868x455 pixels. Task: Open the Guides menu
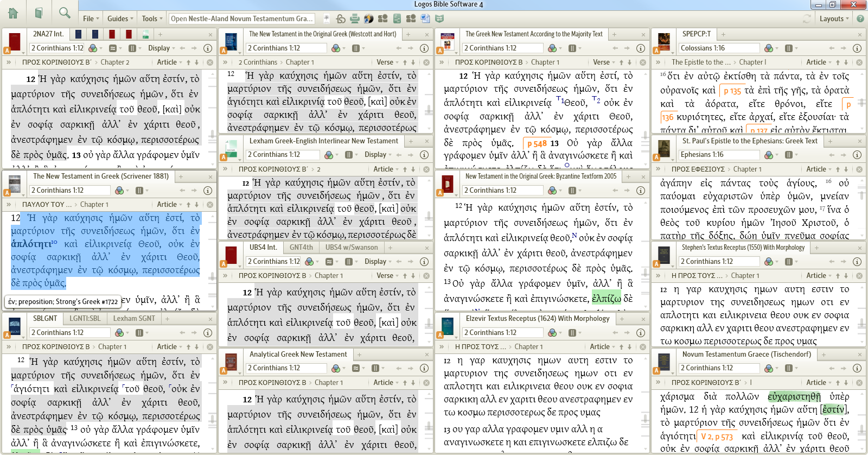(x=120, y=18)
